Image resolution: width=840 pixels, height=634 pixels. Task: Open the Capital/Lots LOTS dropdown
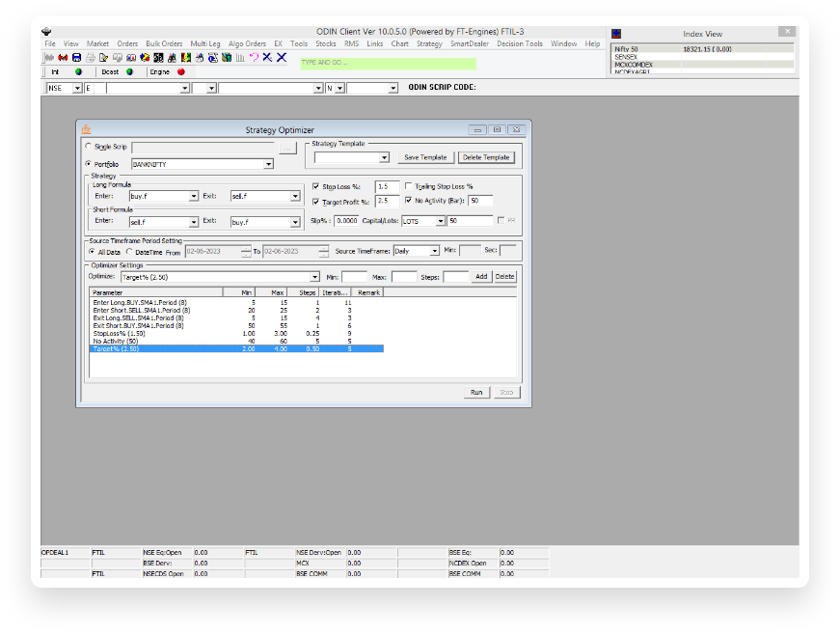point(440,221)
